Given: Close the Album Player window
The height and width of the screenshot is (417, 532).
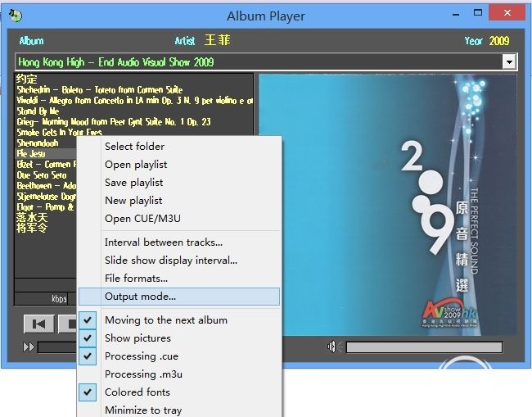Looking at the screenshot, I should tap(507, 13).
